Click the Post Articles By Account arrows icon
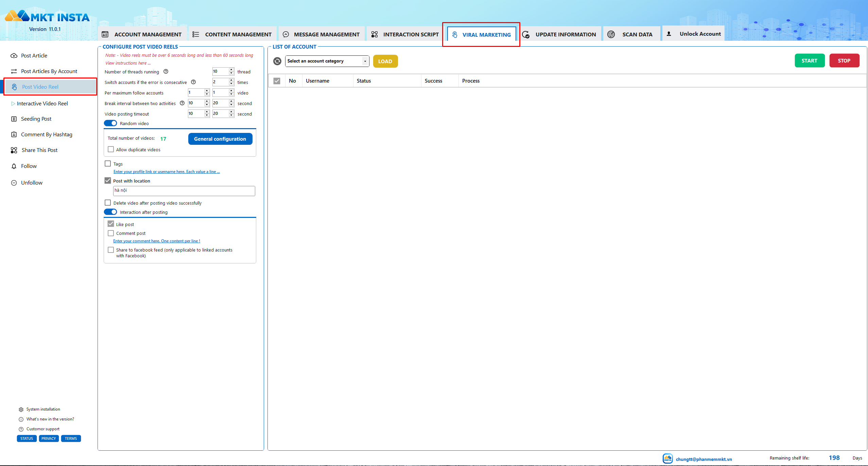The height and width of the screenshot is (466, 868). 14,71
